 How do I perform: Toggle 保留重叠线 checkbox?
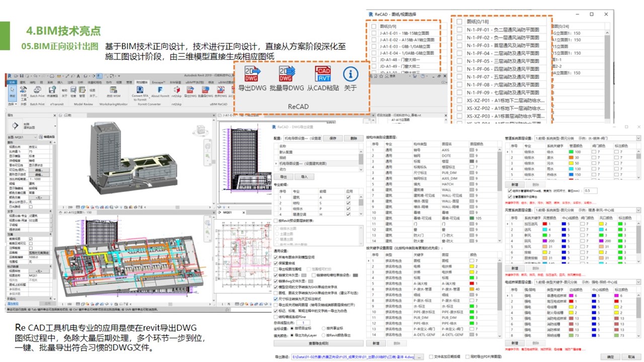pyautogui.click(x=276, y=263)
